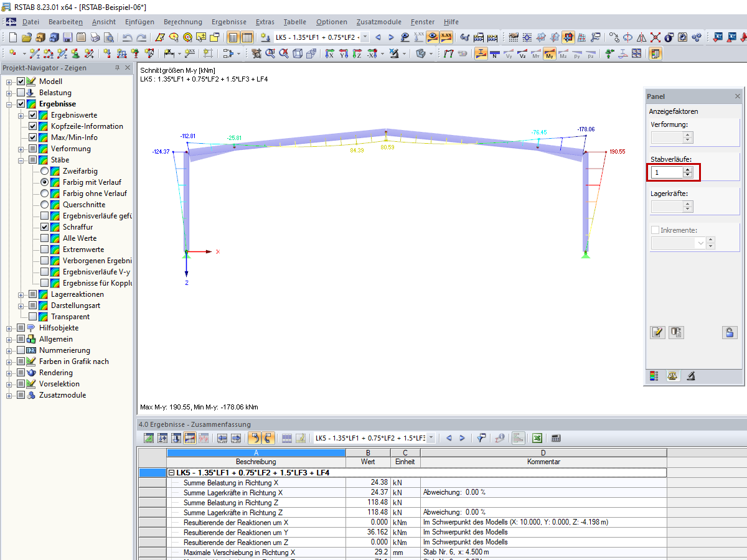Select Farbig ohne Verlauf radio option
Screen dimensions: 747x560
(44, 194)
